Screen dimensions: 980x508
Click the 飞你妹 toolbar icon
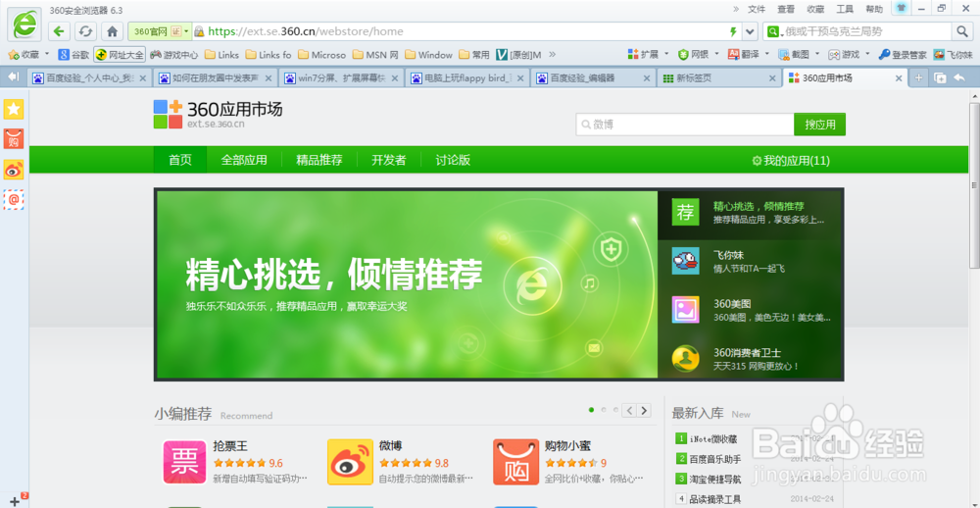coord(939,55)
